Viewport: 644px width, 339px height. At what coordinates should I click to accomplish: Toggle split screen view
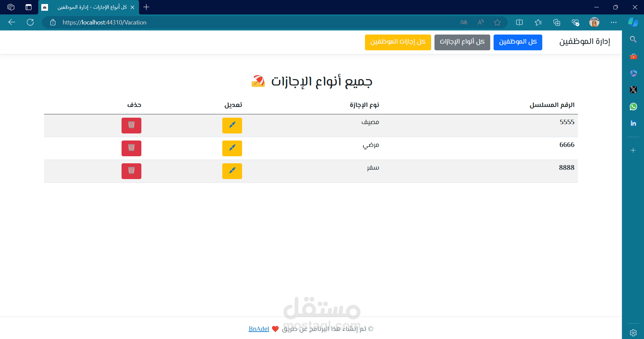[x=519, y=22]
